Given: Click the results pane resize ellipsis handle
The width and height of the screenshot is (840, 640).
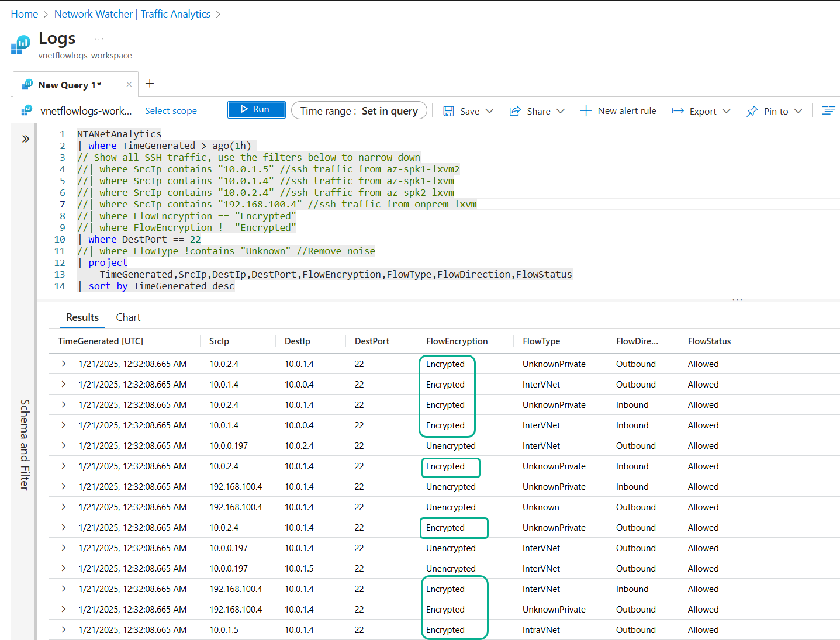Looking at the screenshot, I should click(x=737, y=300).
